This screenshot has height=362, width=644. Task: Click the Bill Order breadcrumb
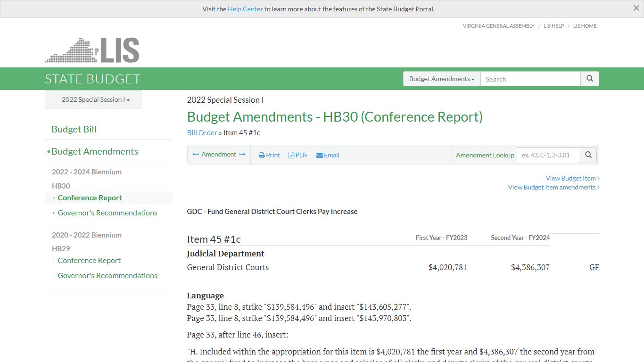(202, 133)
